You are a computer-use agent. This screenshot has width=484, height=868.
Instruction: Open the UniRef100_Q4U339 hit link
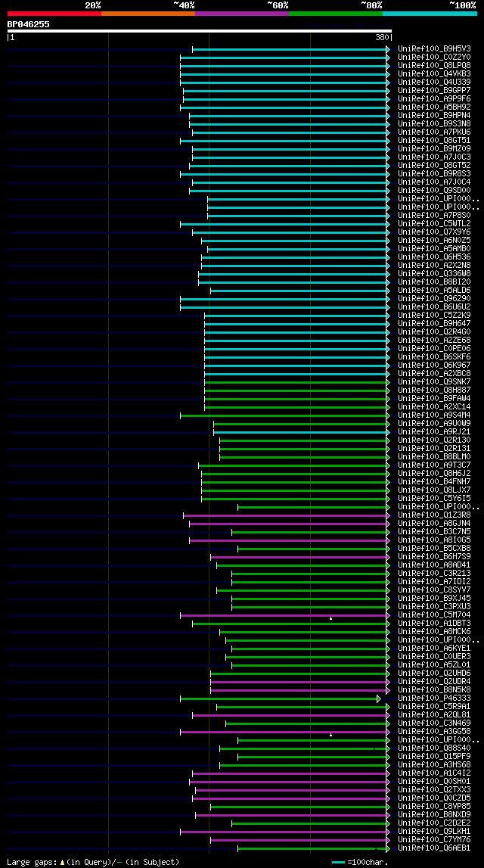pos(434,82)
